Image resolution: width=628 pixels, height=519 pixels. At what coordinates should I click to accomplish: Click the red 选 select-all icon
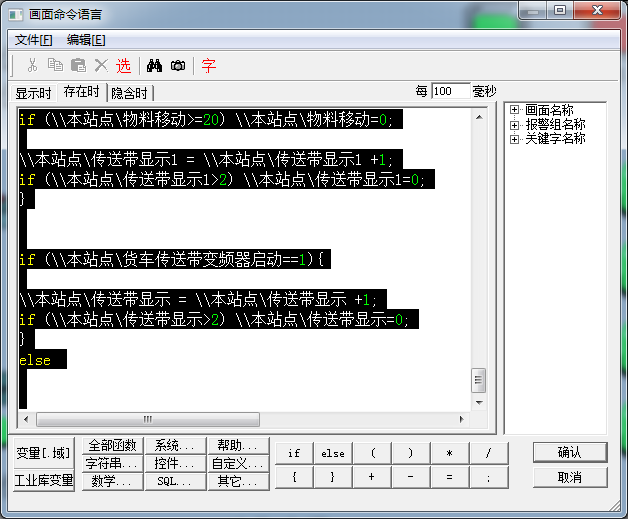(123, 65)
